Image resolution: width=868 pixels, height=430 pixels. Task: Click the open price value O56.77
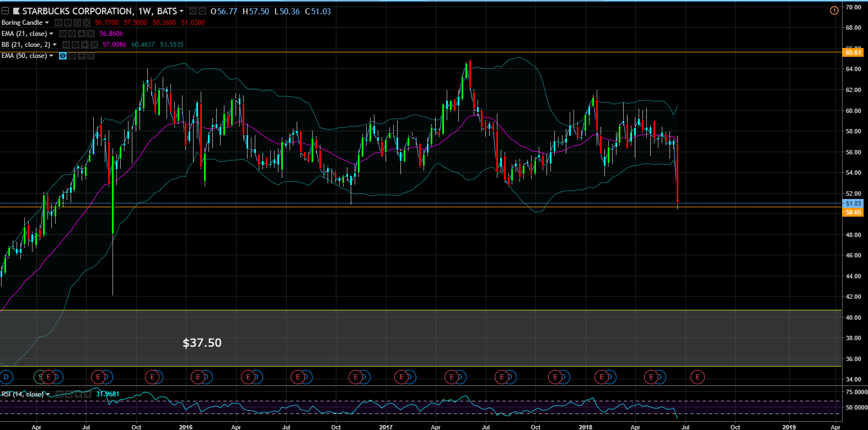pos(224,11)
